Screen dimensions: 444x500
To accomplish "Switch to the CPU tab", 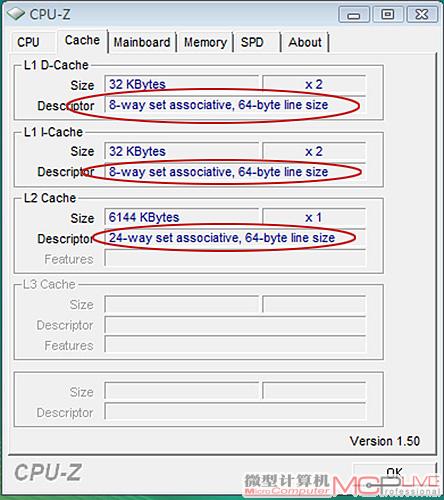I will pos(28,42).
